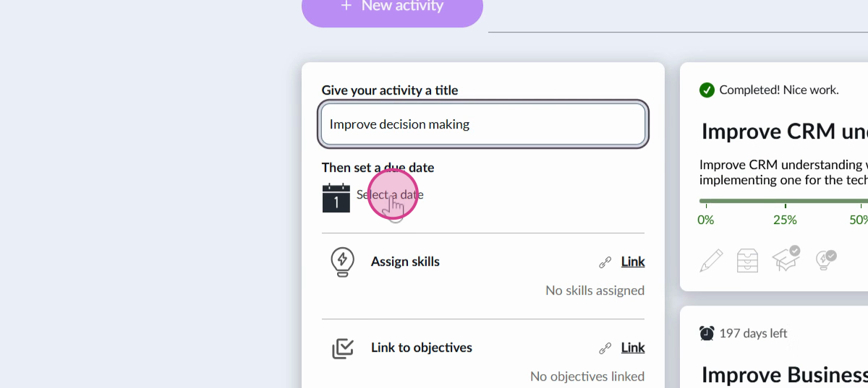868x388 pixels.
Task: Click the alarm clock icon beside days left
Action: pyautogui.click(x=707, y=333)
